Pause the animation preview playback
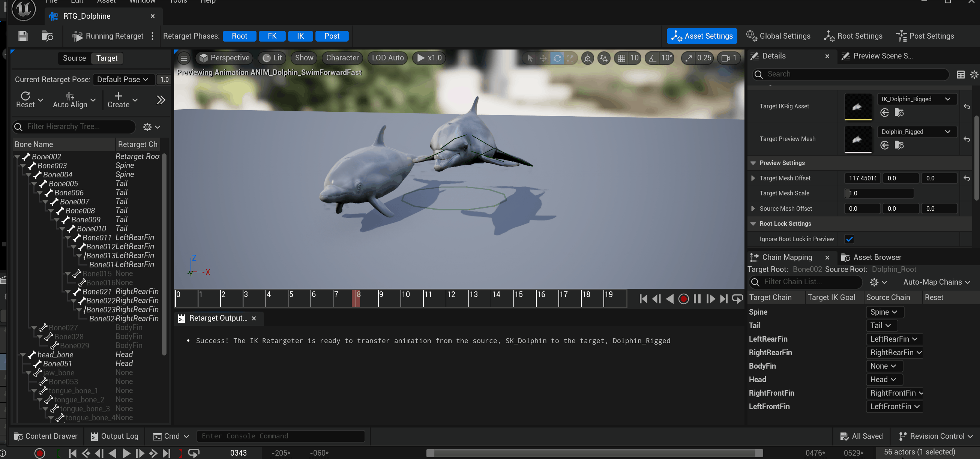 point(697,299)
